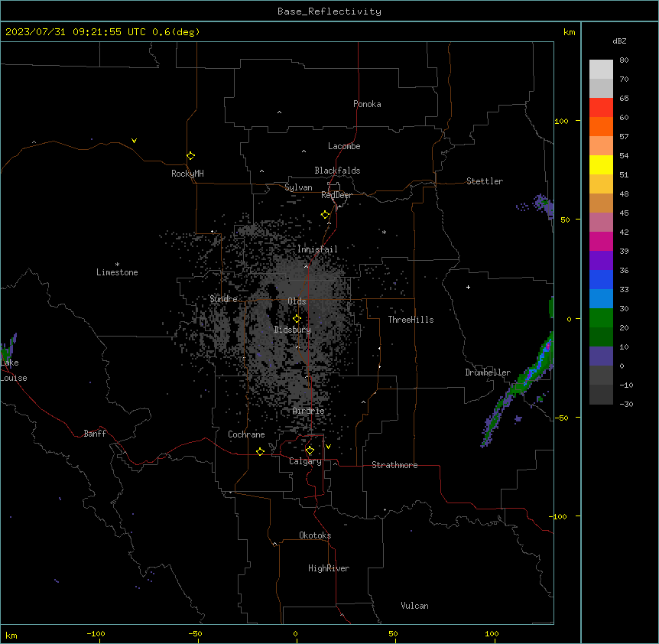Select the light blue swatch between 33 and 30
This screenshot has width=659, height=644.
tap(601, 298)
